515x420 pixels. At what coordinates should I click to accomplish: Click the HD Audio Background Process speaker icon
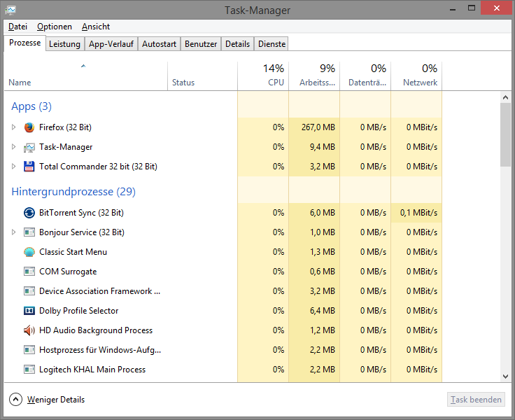click(x=29, y=330)
